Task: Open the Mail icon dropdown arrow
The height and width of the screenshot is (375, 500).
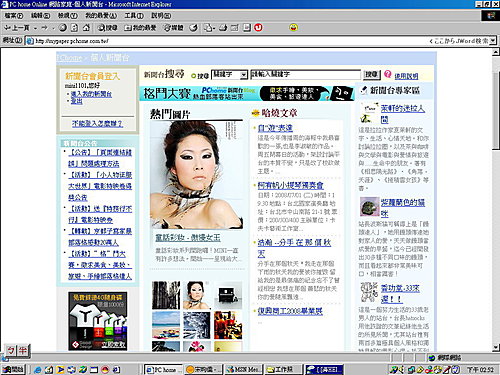Action: (214, 28)
